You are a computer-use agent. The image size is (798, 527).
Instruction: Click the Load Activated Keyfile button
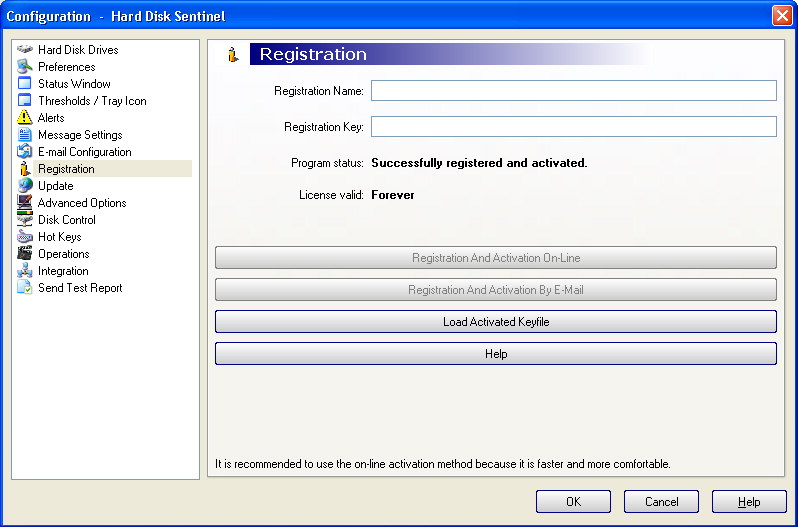[x=496, y=321]
